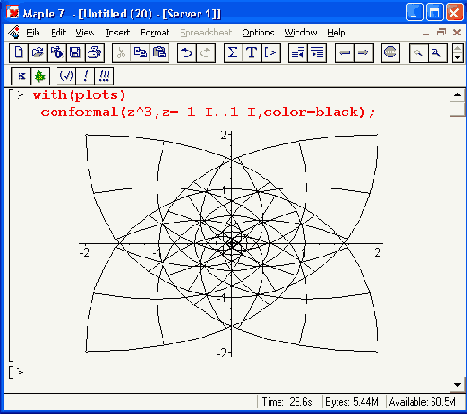Undo last action with undo arrow
The image size is (467, 414).
(187, 53)
